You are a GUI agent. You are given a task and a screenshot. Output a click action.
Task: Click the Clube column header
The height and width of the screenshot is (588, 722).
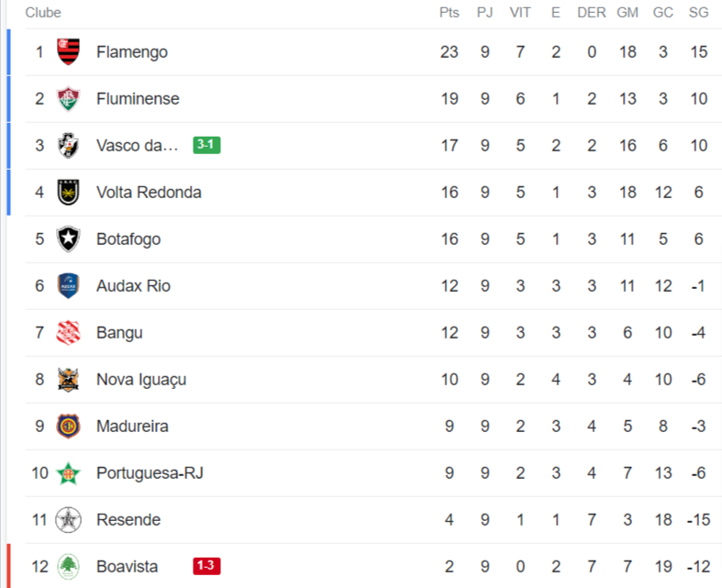(x=43, y=13)
